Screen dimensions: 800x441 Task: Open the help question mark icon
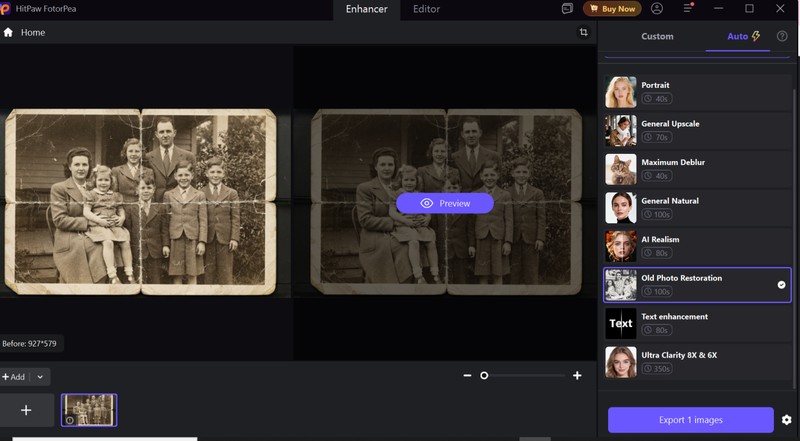[x=782, y=36]
